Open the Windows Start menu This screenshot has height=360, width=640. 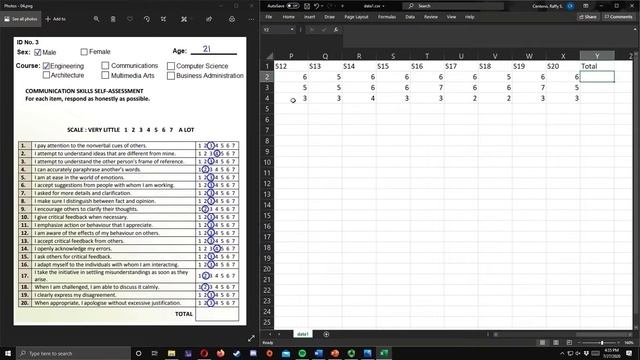coord(7,353)
